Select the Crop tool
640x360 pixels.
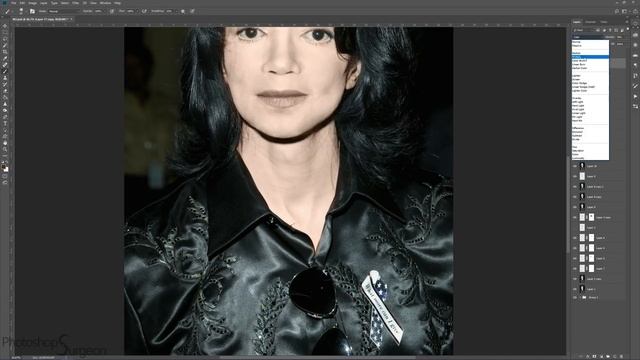point(5,52)
